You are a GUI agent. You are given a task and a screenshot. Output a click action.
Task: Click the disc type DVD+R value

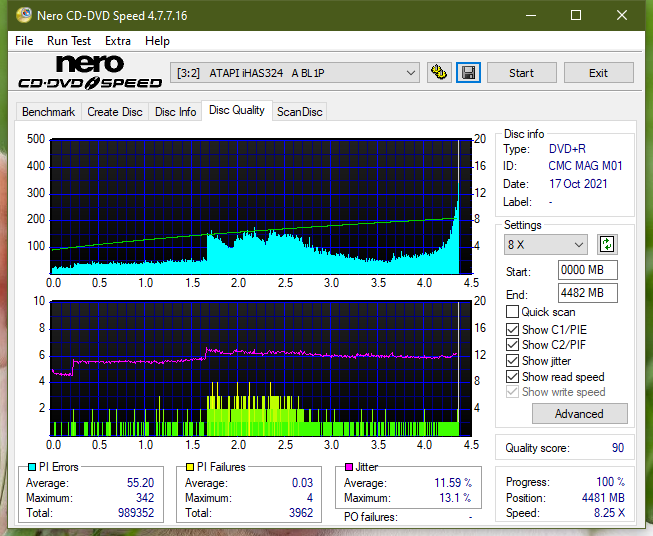(567, 149)
